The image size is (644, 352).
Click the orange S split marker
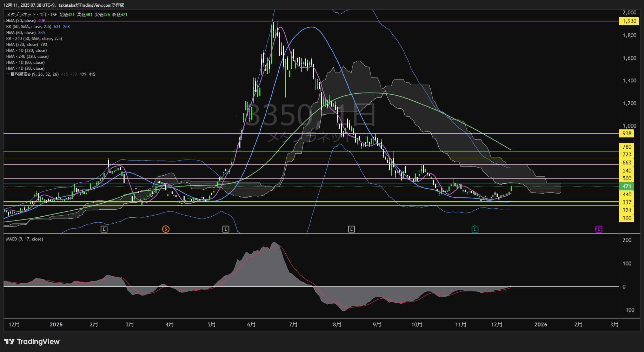coord(166,229)
